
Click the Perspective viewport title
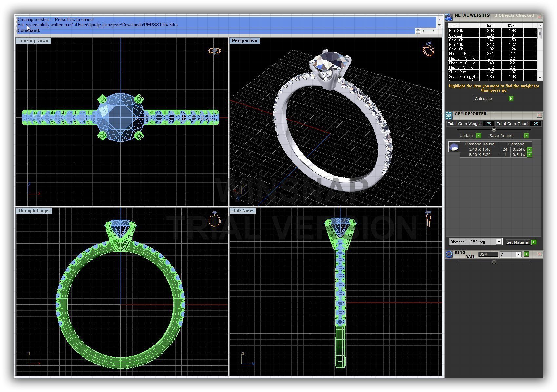[244, 41]
